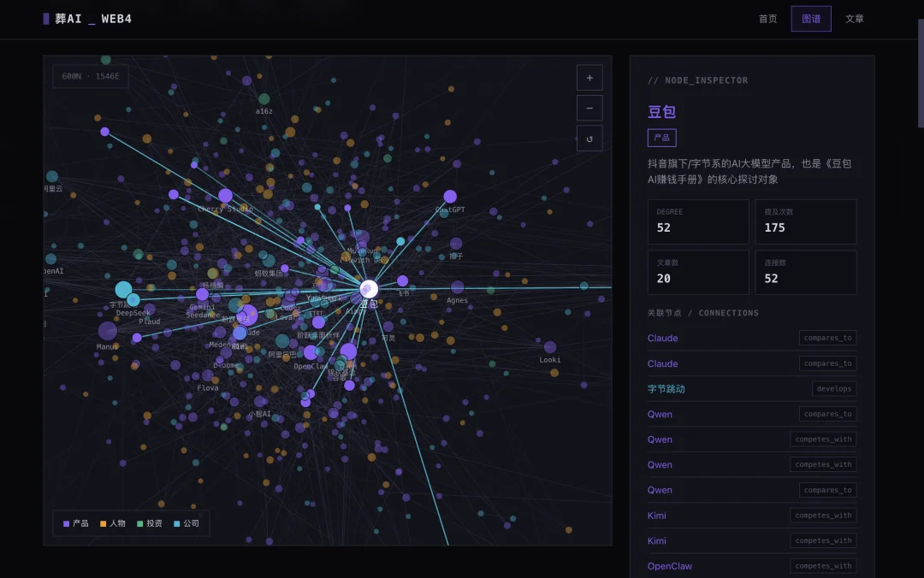
Task: Reset the graph view with refresh icon
Action: (x=589, y=139)
